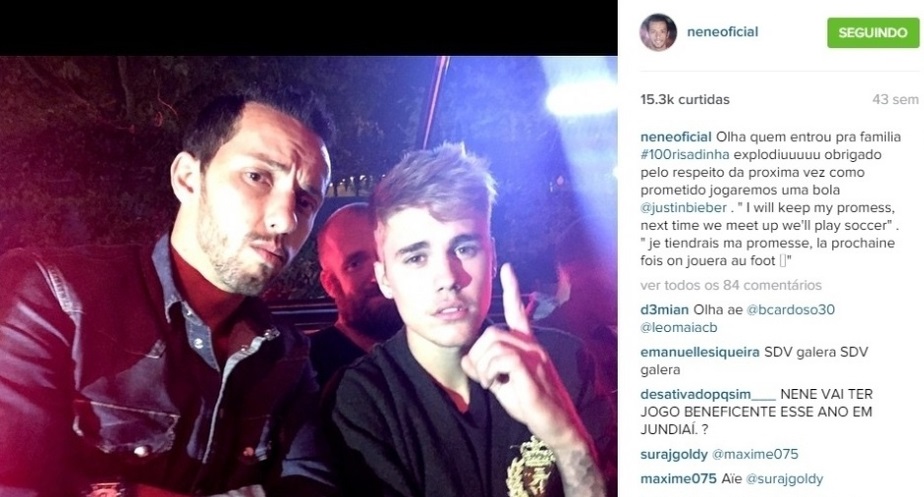This screenshot has height=497, width=924.
Task: Open the @surajgoldy mention in last comment
Action: pos(784,479)
